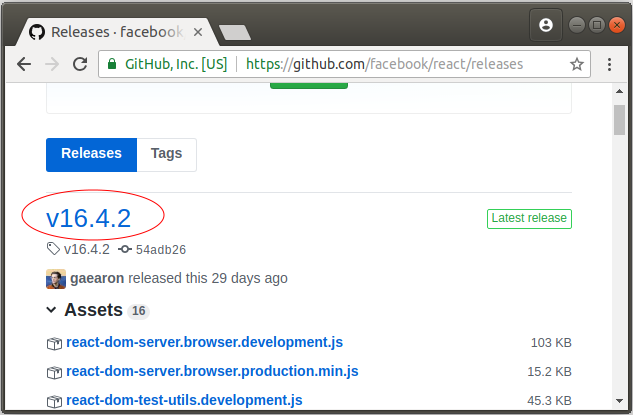Open the v16.4.2 tag link
Viewport: 633px width, 415px height.
pyautogui.click(x=86, y=249)
